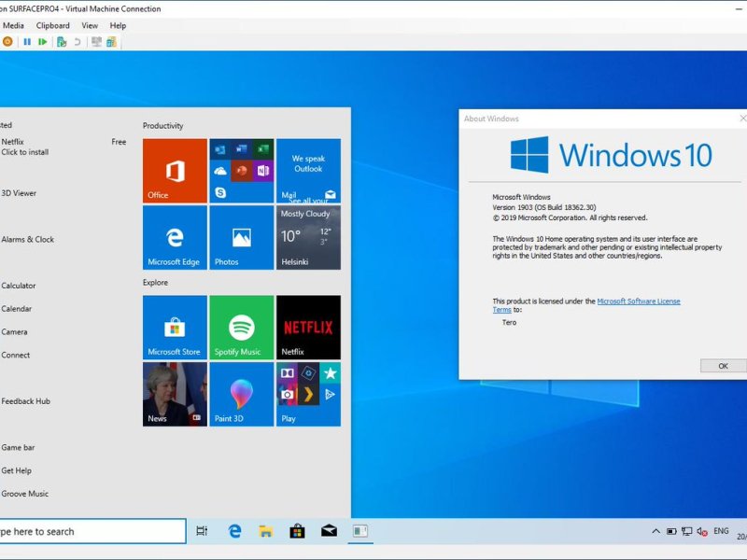Launch the Paint 3D tile
The width and height of the screenshot is (747, 560).
(242, 394)
